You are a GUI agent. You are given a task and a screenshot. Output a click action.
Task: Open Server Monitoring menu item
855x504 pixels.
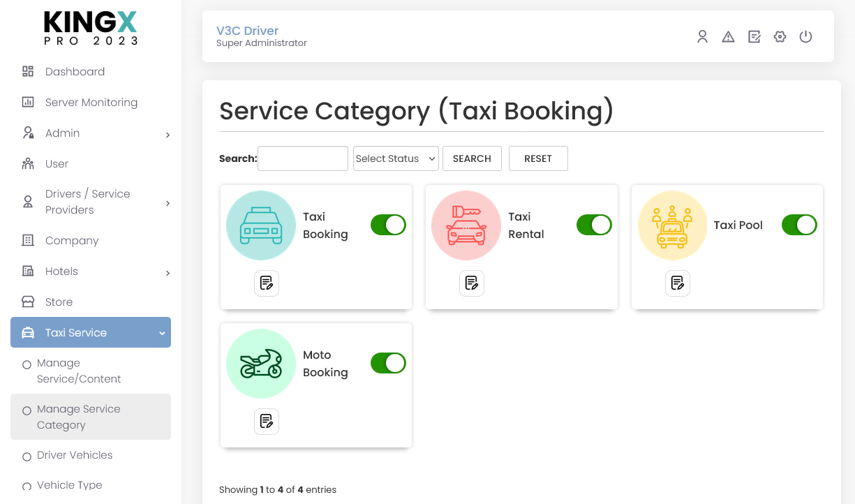(x=91, y=102)
